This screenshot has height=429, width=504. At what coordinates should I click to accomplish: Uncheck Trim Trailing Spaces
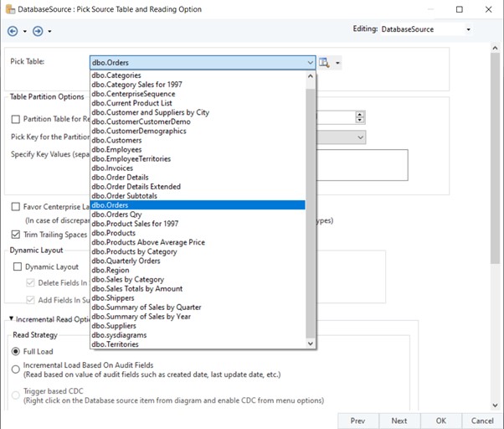pos(16,235)
